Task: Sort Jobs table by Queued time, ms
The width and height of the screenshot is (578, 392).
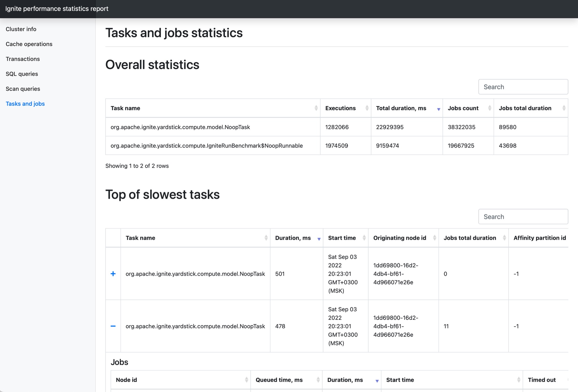Action: click(x=318, y=380)
